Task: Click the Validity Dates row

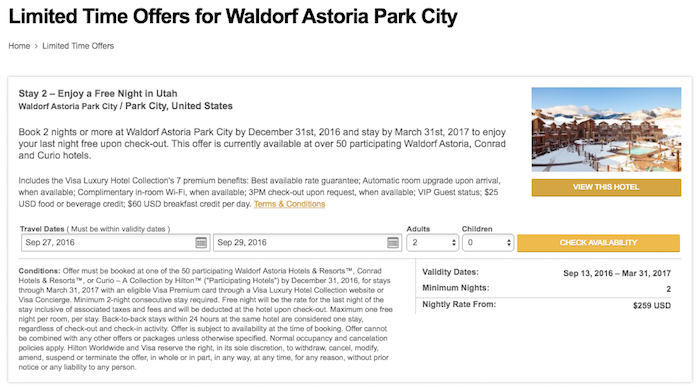Action: coord(546,273)
